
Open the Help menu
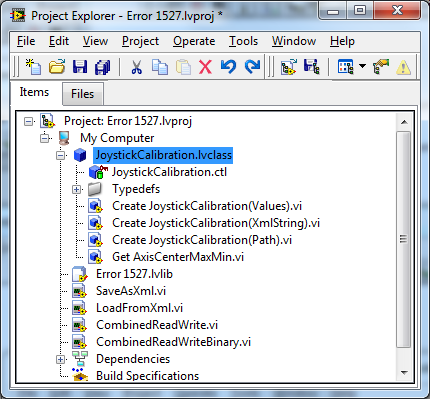[342, 41]
